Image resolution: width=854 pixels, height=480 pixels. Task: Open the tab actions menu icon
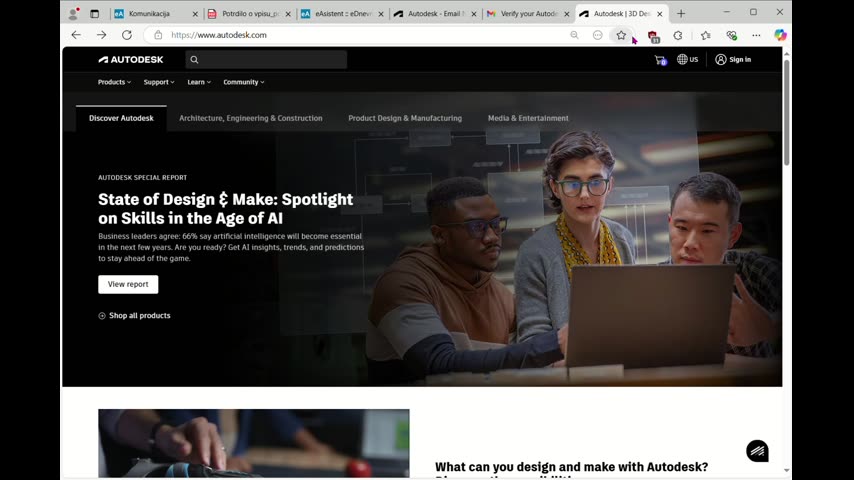94,14
